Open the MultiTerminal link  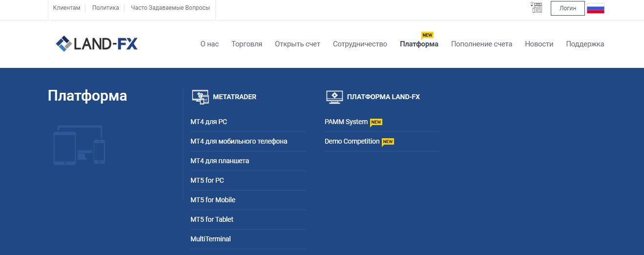coord(210,239)
